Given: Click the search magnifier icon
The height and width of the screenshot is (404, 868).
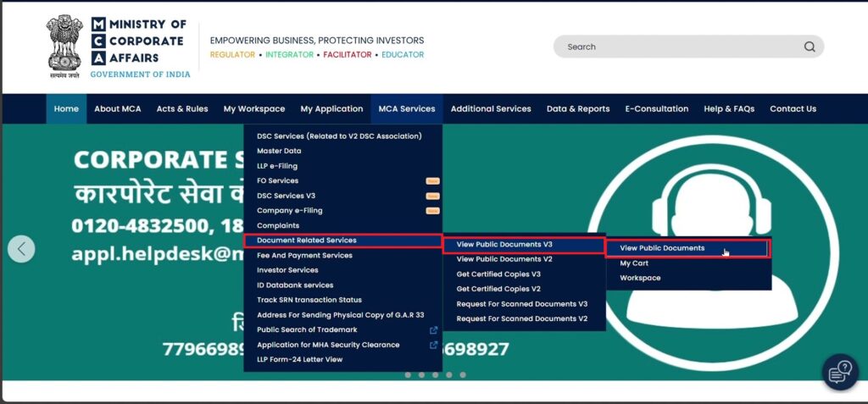Looking at the screenshot, I should [x=810, y=47].
